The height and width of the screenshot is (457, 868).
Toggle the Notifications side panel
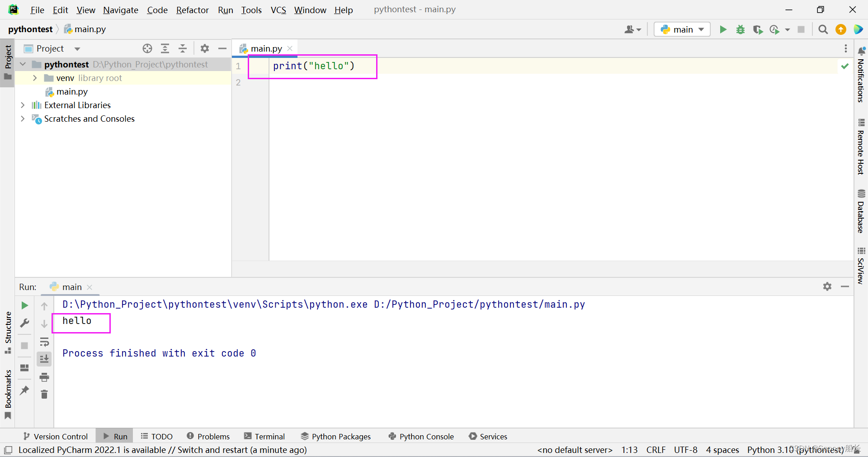click(861, 75)
